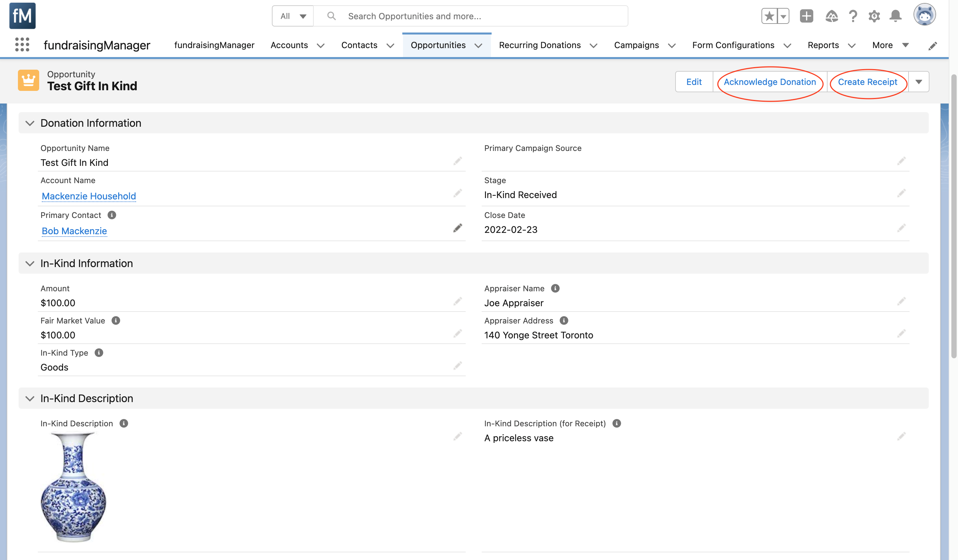Click the user avatar profile icon
Image resolution: width=958 pixels, height=560 pixels.
(x=924, y=15)
